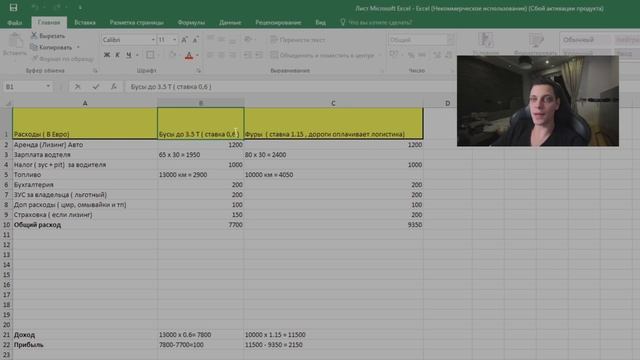Open Объединить и поместить в центре dropdown arrow
The image size is (640, 360).
pos(380,55)
